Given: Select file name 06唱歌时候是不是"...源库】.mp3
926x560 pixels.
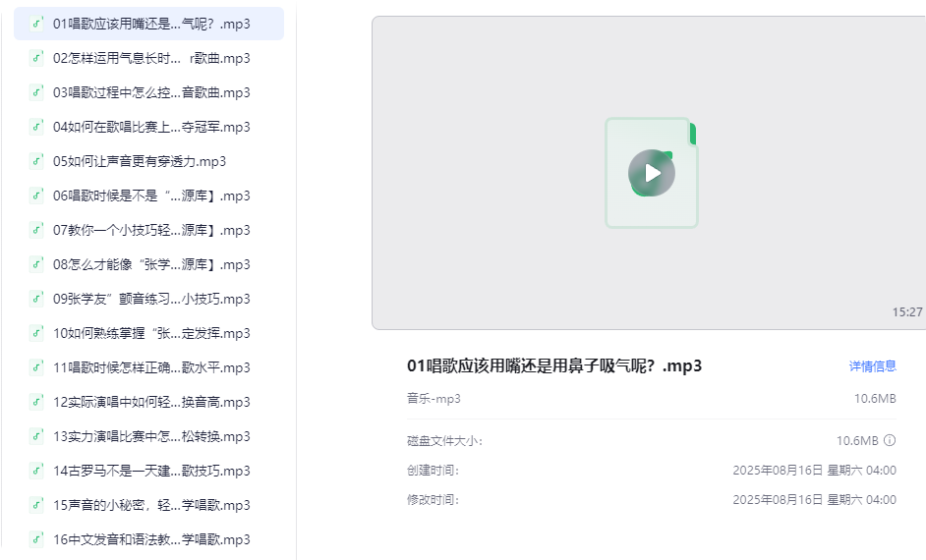Looking at the screenshot, I should [x=151, y=196].
